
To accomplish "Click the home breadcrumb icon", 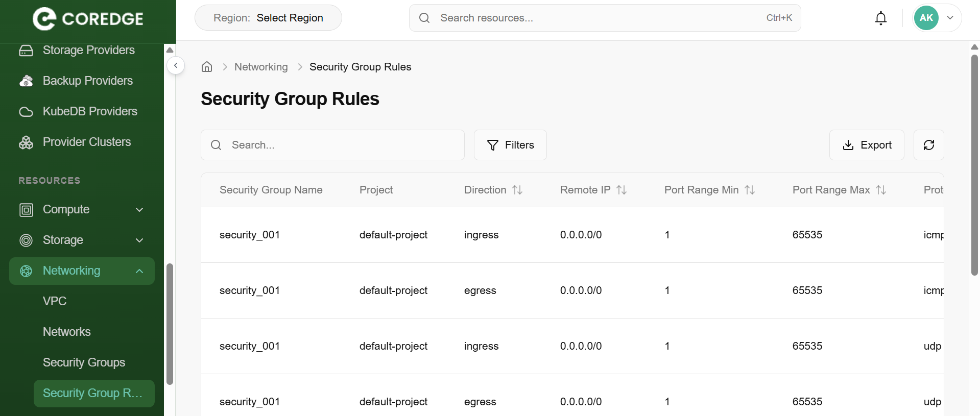I will point(207,67).
